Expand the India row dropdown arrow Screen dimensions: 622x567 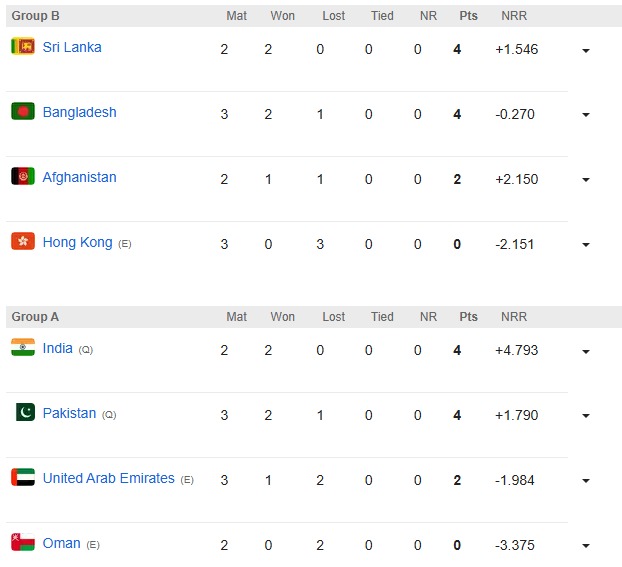585,351
